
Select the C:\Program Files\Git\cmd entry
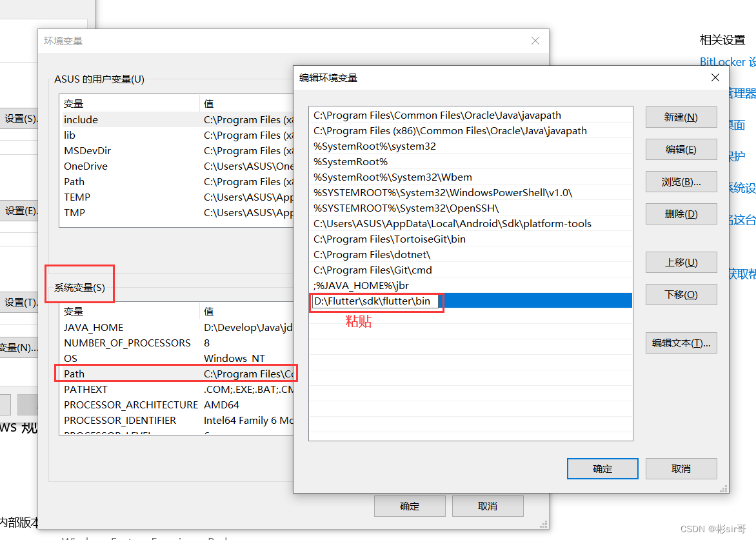click(471, 270)
